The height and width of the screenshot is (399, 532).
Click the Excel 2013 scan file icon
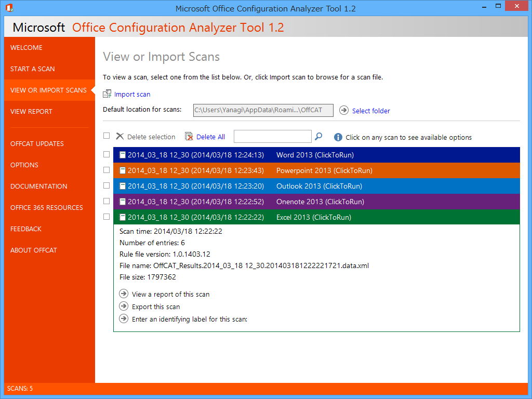pos(123,218)
